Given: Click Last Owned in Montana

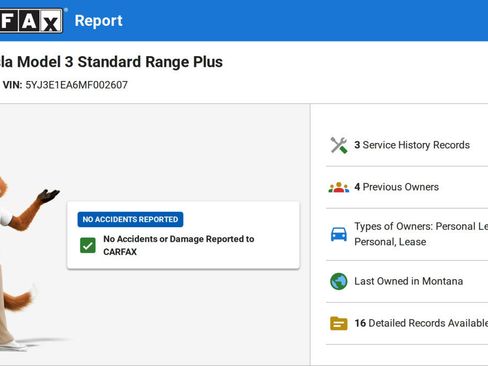Looking at the screenshot, I should pos(408,281).
